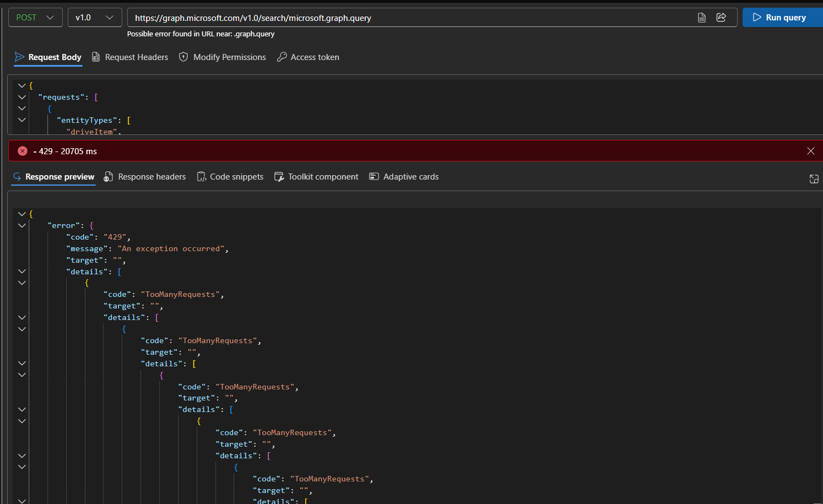Collapse the requests array in the body

tap(21, 97)
